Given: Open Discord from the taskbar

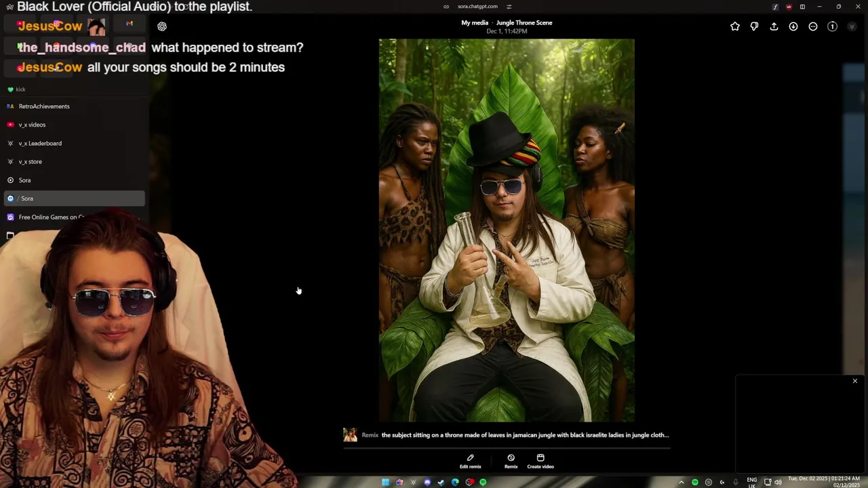Looking at the screenshot, I should click(x=427, y=482).
